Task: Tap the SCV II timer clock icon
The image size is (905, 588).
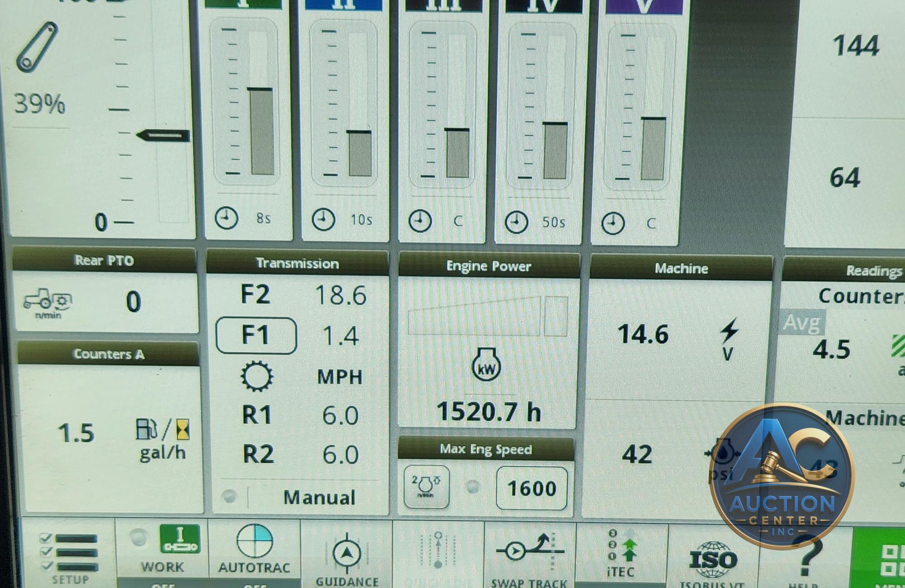Action: [x=323, y=220]
